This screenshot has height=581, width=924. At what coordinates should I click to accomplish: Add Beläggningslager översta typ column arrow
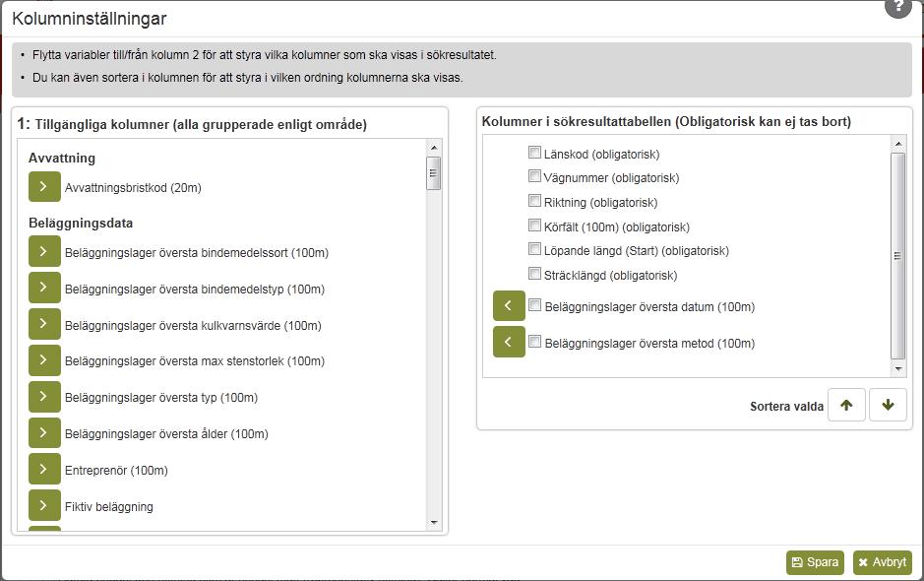pos(44,397)
